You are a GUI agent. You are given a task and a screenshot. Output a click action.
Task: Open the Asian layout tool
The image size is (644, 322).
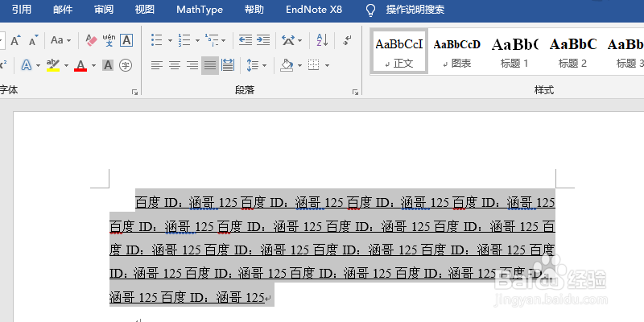point(289,40)
